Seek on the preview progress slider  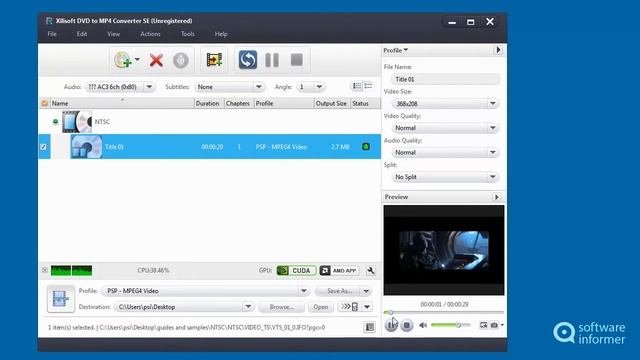(x=444, y=313)
